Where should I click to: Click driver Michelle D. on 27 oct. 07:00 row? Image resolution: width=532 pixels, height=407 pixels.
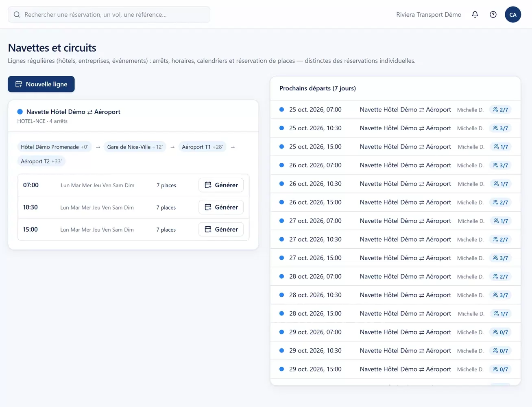tap(471, 221)
